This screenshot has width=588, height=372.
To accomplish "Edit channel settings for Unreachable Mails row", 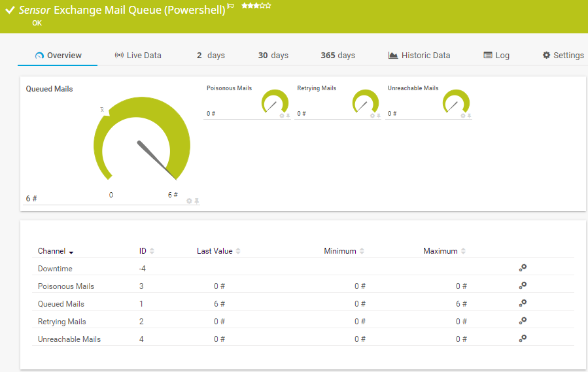I will coord(523,339).
